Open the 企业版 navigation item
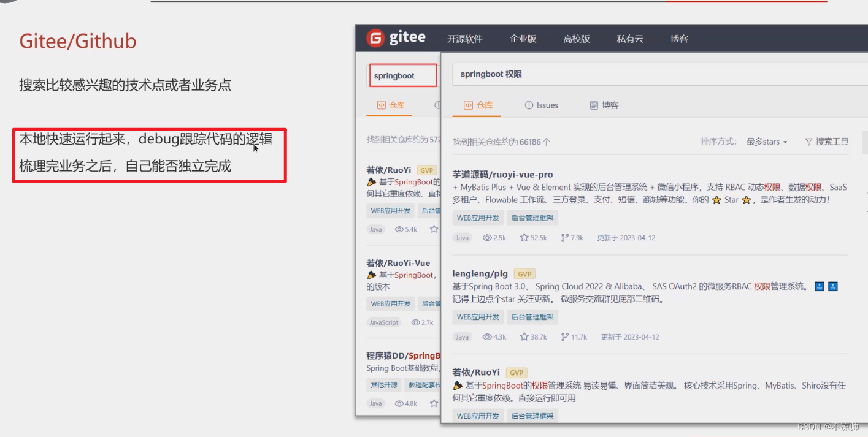Viewport: 868px width, 437px height. (523, 39)
